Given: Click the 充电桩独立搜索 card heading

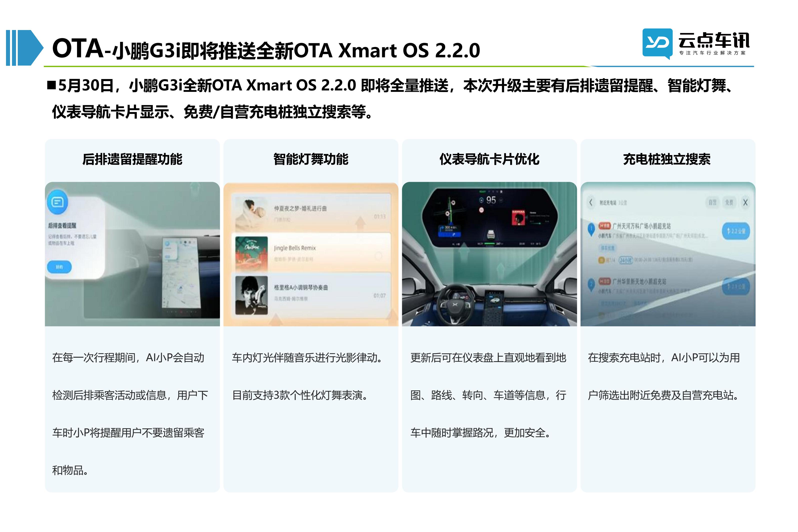Looking at the screenshot, I should (x=667, y=159).
